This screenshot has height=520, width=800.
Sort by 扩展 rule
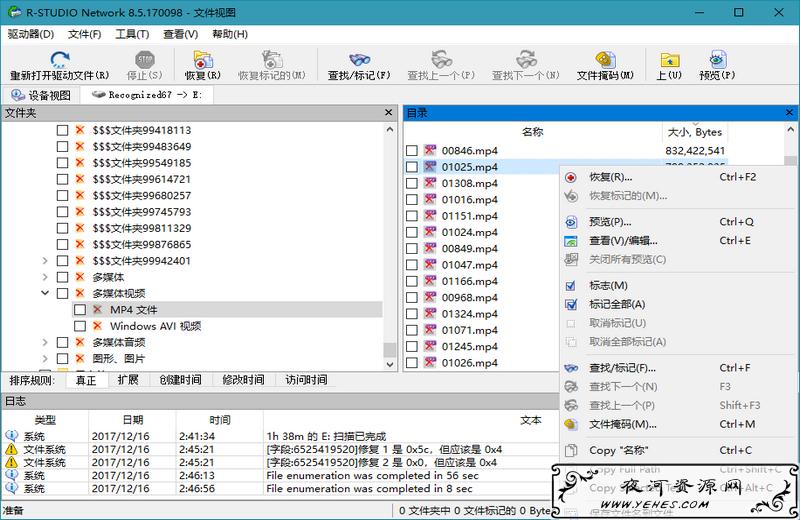click(128, 380)
